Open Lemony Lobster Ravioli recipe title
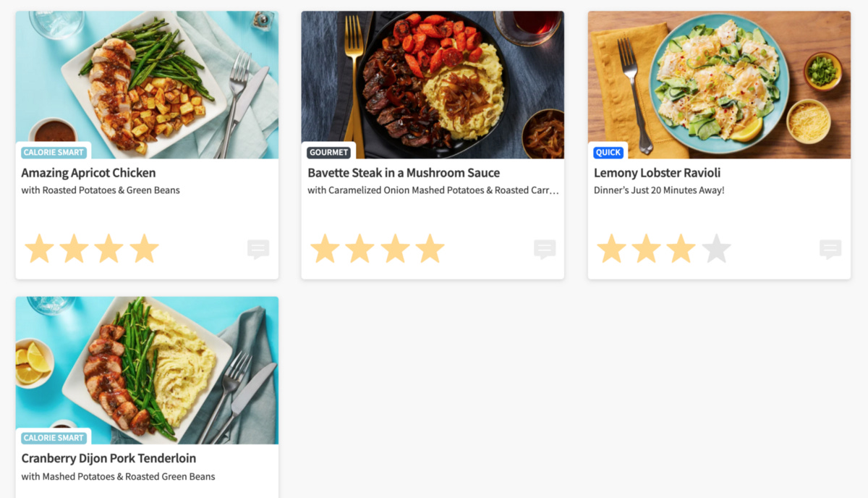The image size is (868, 498). click(657, 173)
